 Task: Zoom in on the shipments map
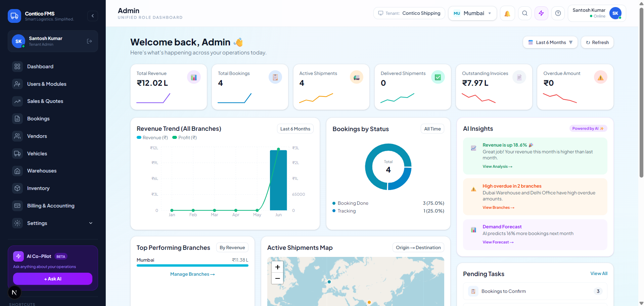click(x=277, y=267)
